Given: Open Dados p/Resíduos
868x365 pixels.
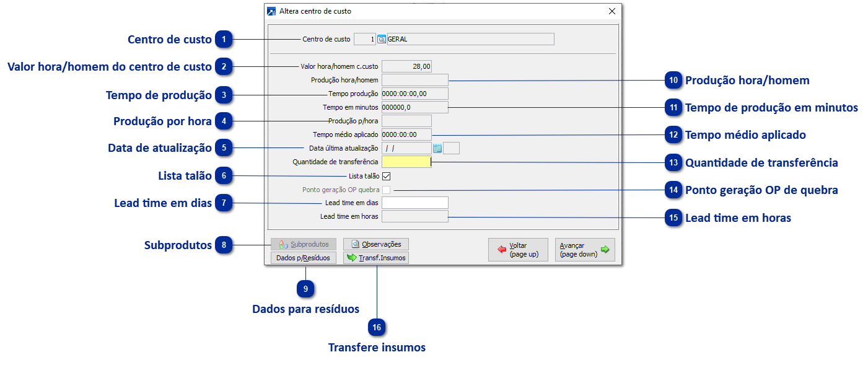Looking at the screenshot, I should click(x=304, y=258).
